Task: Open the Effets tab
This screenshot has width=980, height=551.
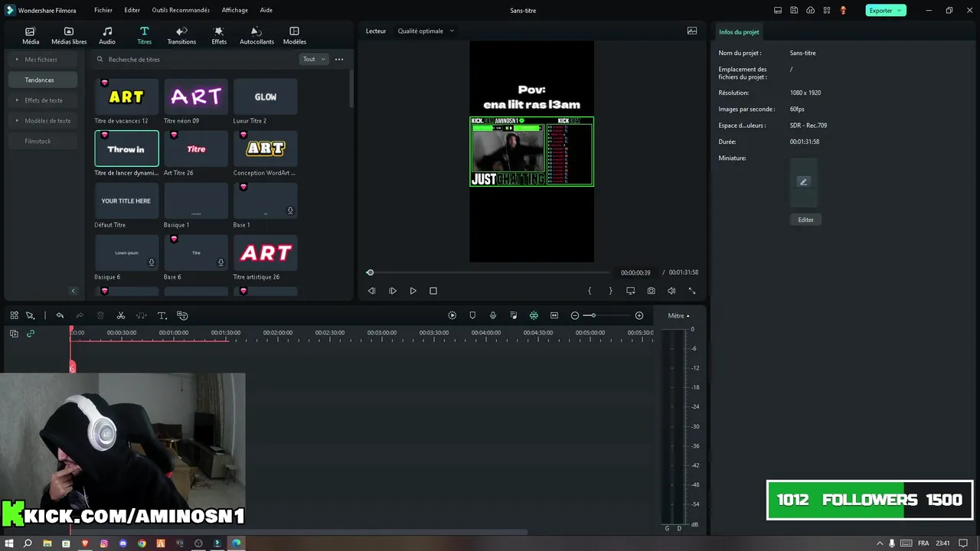Action: [219, 36]
